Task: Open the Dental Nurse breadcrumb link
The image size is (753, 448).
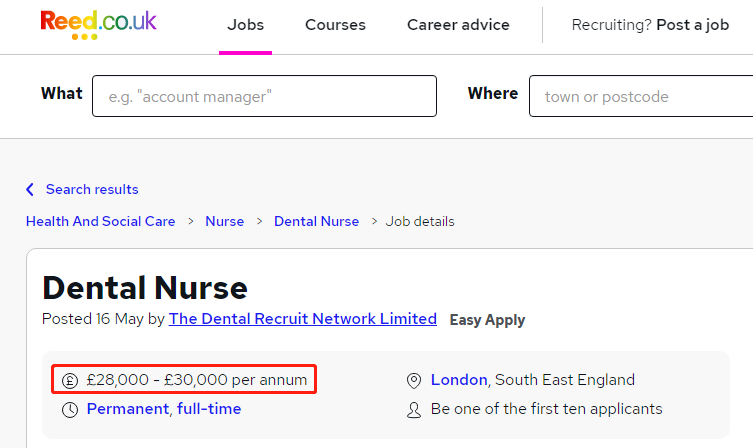Action: tap(316, 221)
